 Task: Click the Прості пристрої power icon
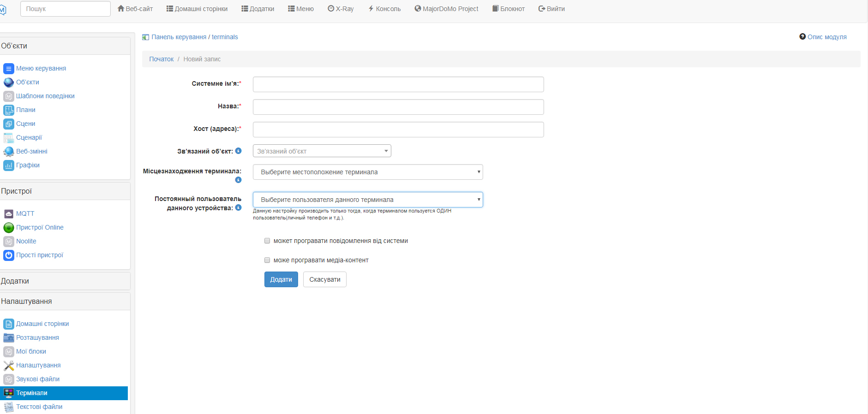(8, 255)
